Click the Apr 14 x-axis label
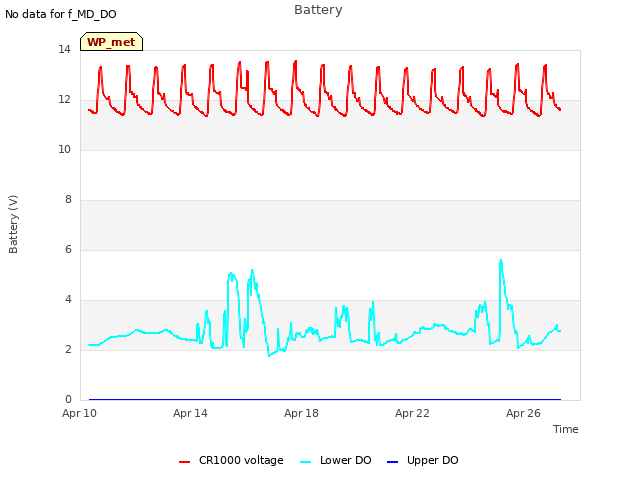This screenshot has height=480, width=640. [190, 413]
